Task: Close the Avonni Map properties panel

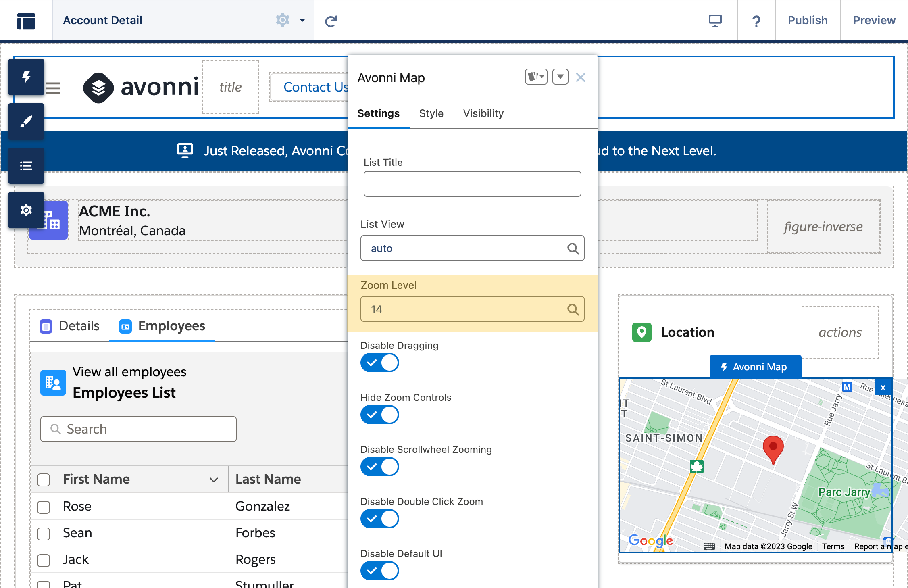Action: tap(580, 77)
